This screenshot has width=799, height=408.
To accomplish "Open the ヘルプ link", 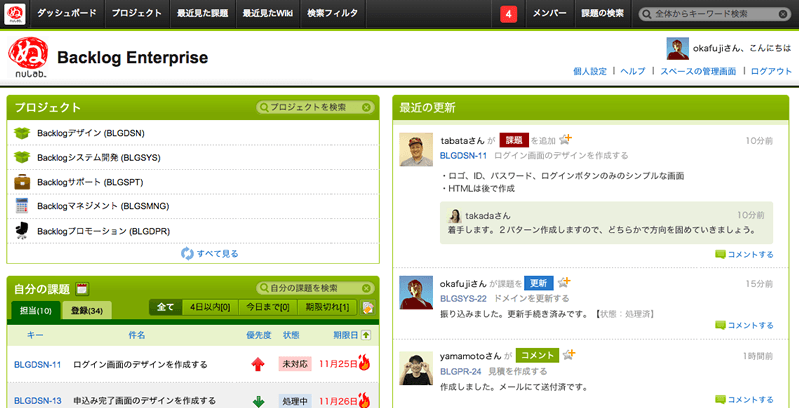I will pos(633,71).
